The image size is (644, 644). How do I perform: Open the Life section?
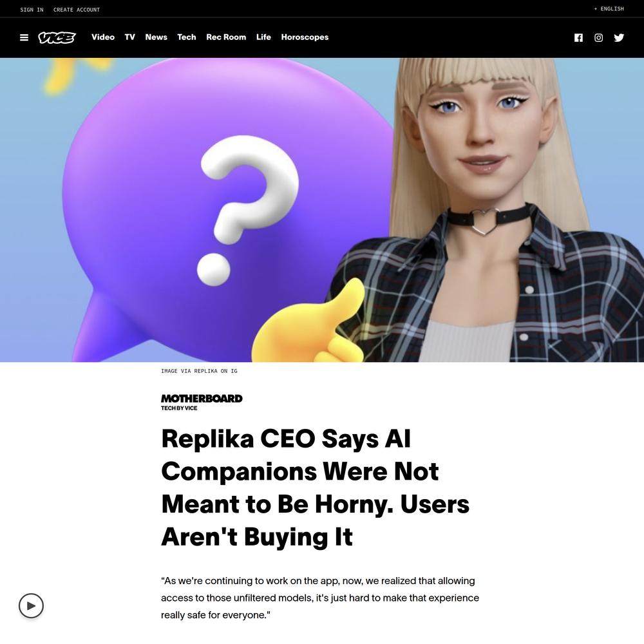point(263,37)
